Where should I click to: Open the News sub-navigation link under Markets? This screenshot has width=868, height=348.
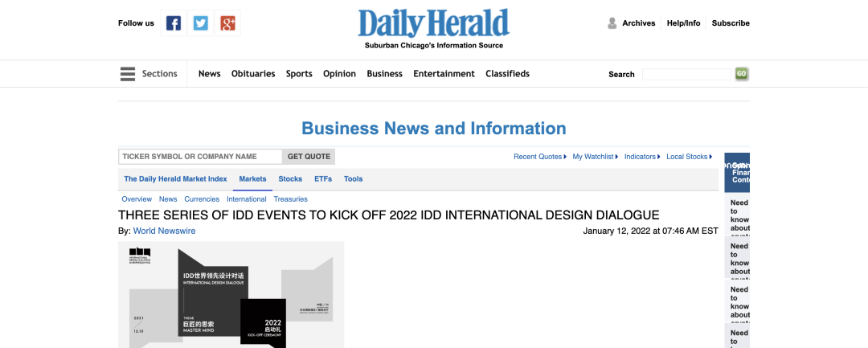point(168,199)
